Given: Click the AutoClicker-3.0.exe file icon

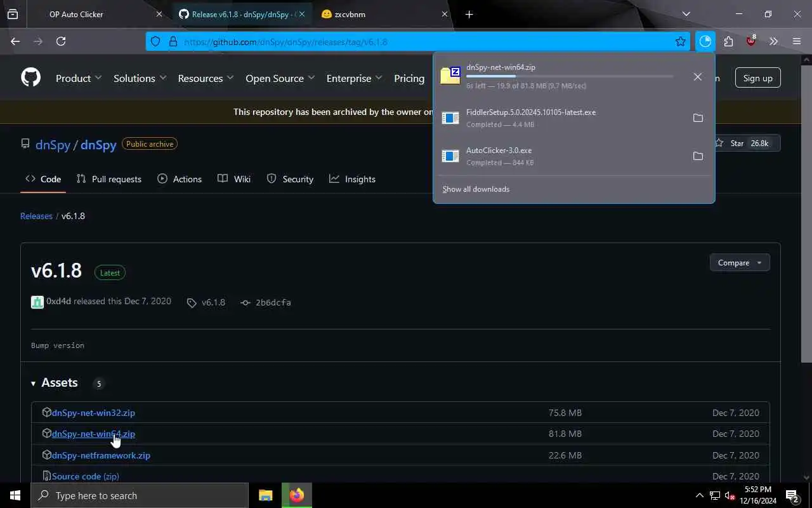Looking at the screenshot, I should (450, 156).
